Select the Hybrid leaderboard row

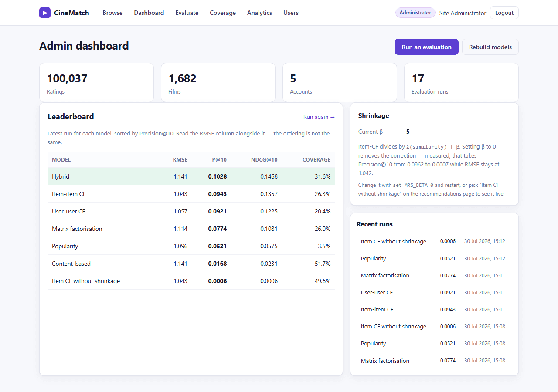[x=191, y=176]
